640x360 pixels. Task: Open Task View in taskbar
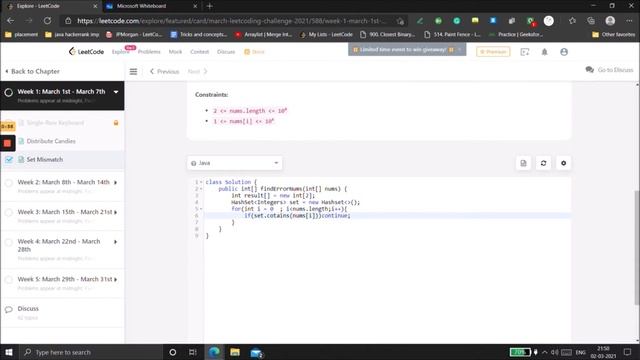click(193, 352)
